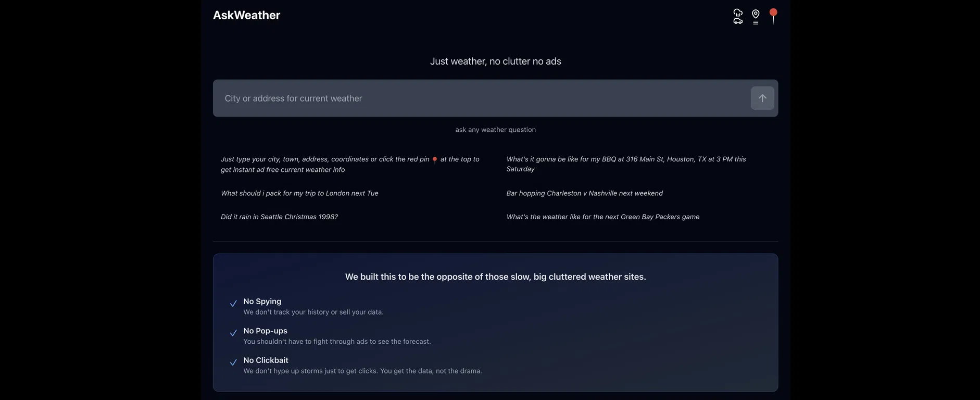Click the small red pin inside the instructions text

point(435,160)
